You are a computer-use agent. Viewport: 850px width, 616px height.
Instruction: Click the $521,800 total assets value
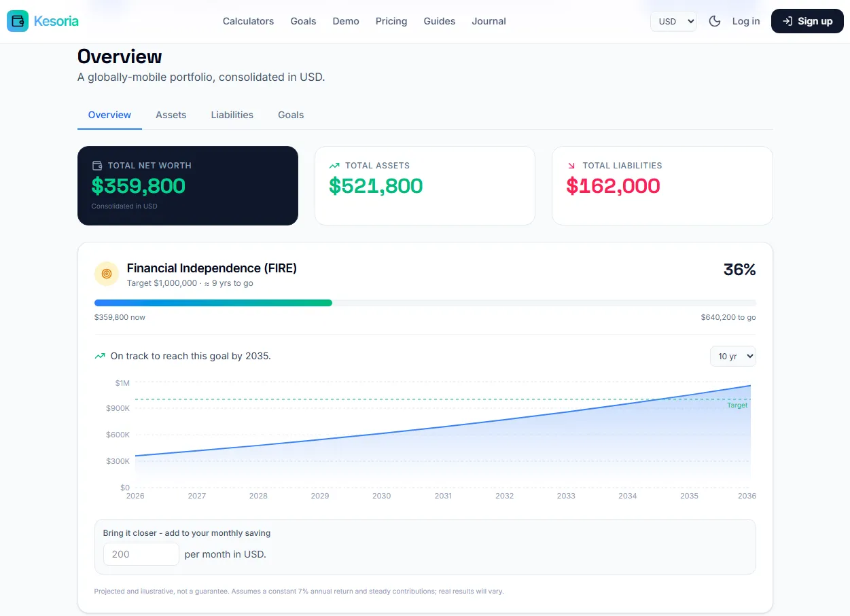click(376, 186)
